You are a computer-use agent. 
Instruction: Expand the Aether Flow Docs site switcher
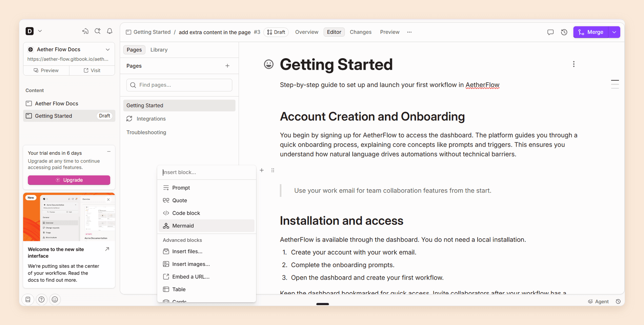(x=108, y=49)
